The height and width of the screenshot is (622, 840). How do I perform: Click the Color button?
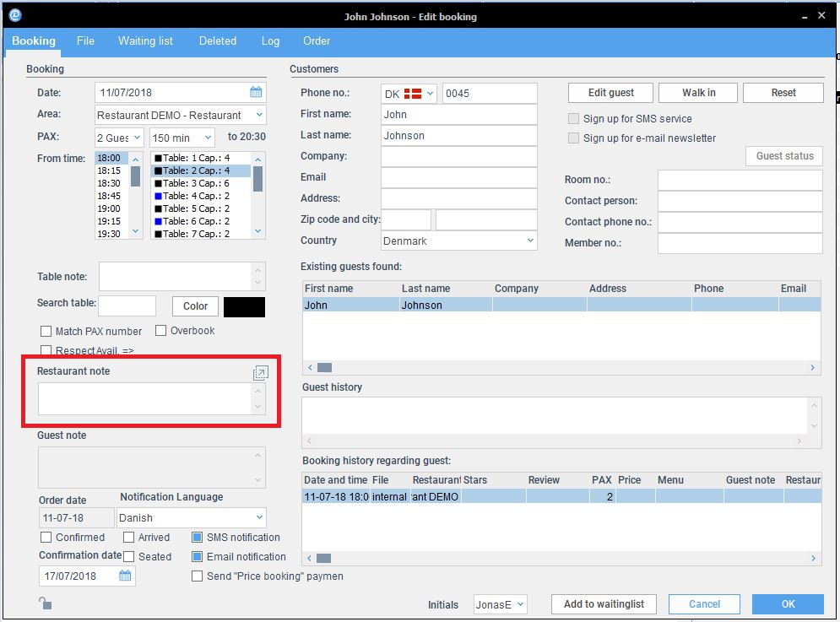click(195, 306)
